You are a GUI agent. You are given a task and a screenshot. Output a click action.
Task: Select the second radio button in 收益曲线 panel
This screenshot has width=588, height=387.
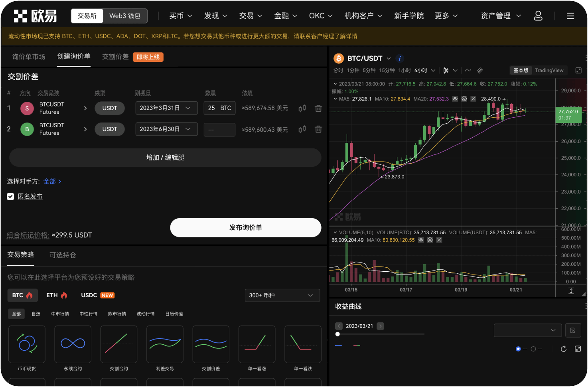pos(533,349)
